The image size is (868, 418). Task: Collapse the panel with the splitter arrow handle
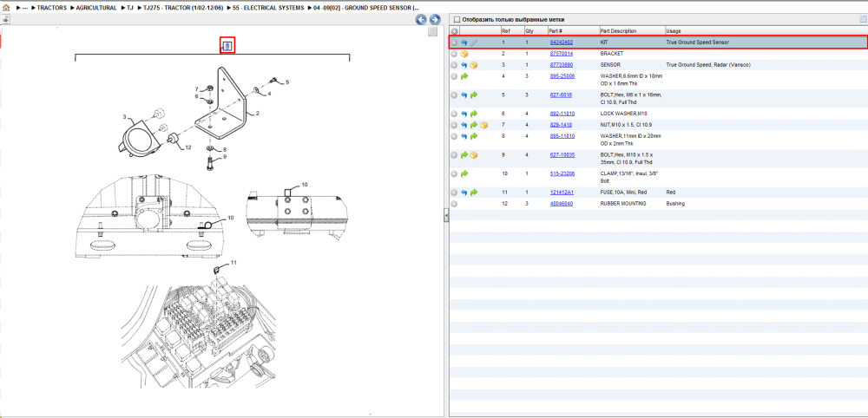445,216
